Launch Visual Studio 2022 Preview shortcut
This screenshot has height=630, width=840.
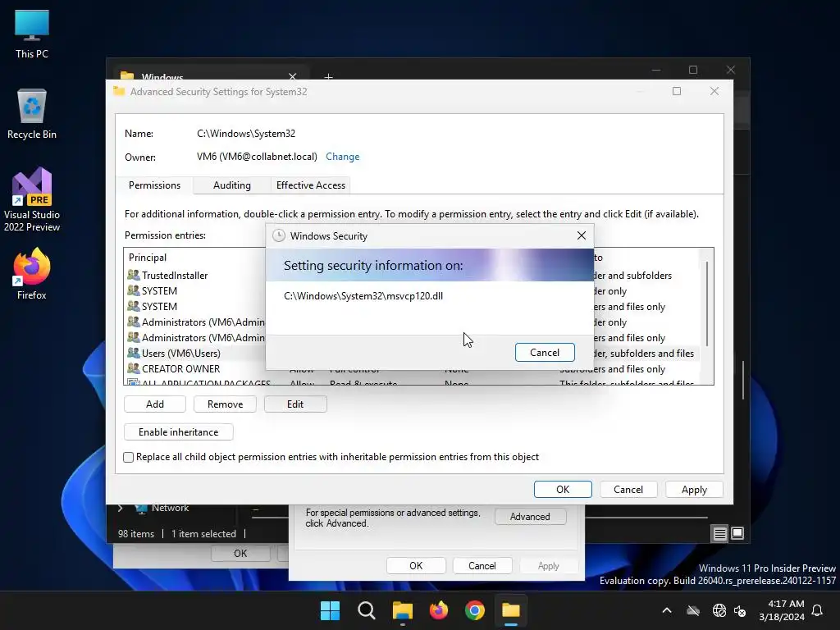point(32,199)
